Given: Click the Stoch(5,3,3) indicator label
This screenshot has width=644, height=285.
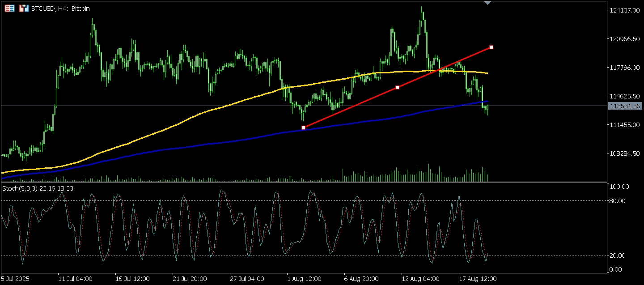Looking at the screenshot, I should (x=38, y=189).
